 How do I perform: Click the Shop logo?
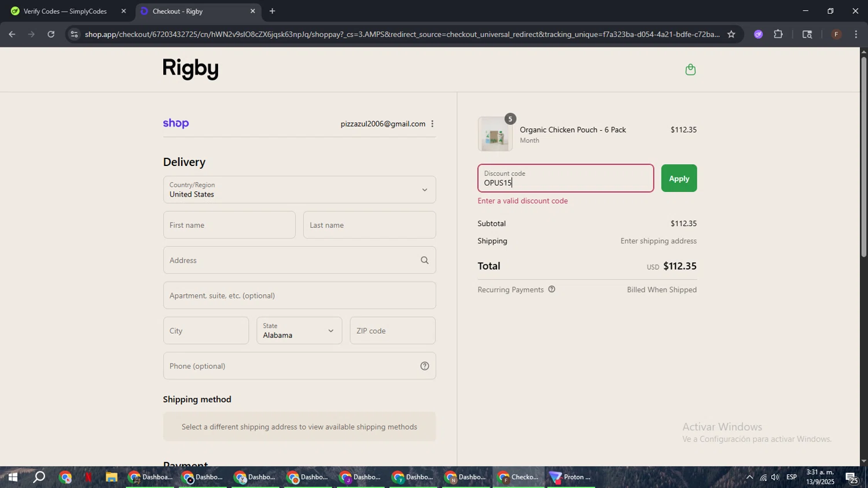point(176,123)
